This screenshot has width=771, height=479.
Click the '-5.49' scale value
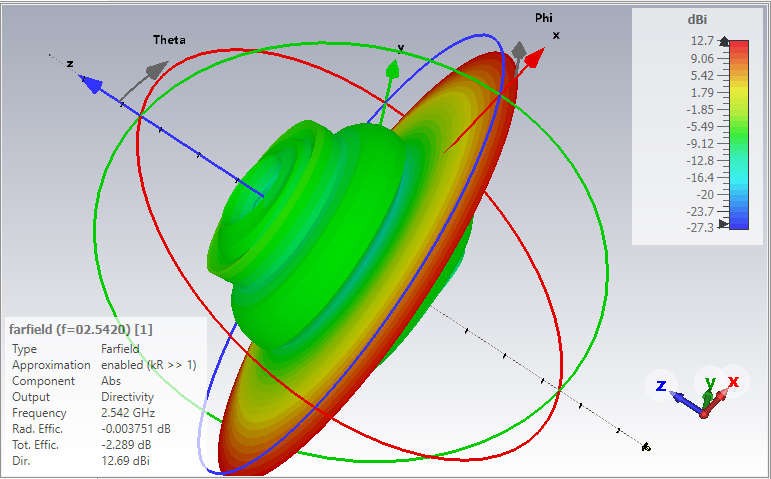[700, 126]
